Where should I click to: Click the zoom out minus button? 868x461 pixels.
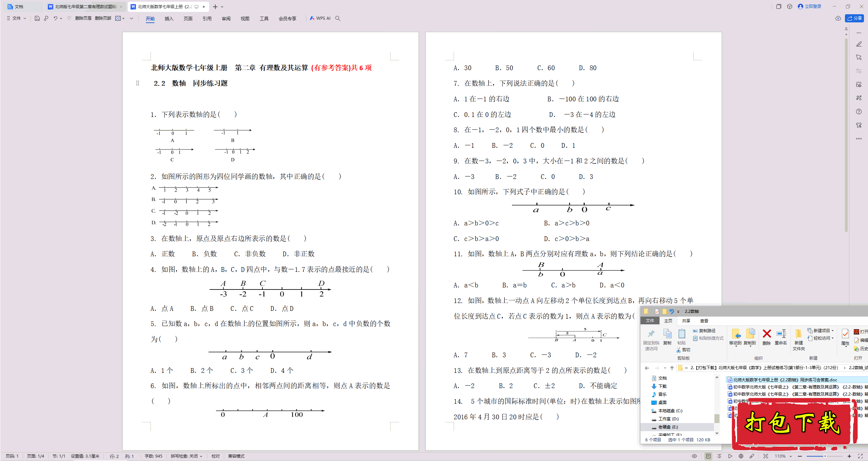pyautogui.click(x=800, y=456)
